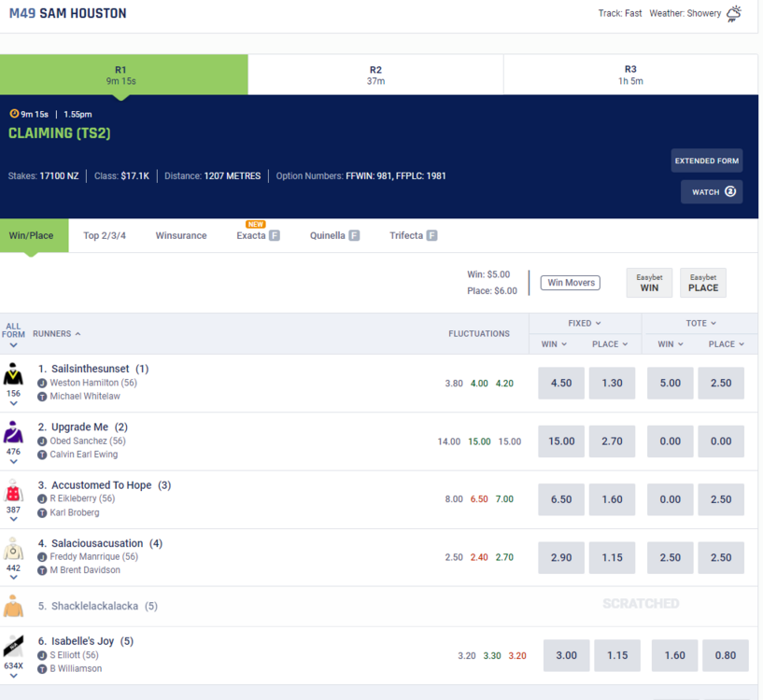
Task: Toggle the Easybet WIN button
Action: 649,283
